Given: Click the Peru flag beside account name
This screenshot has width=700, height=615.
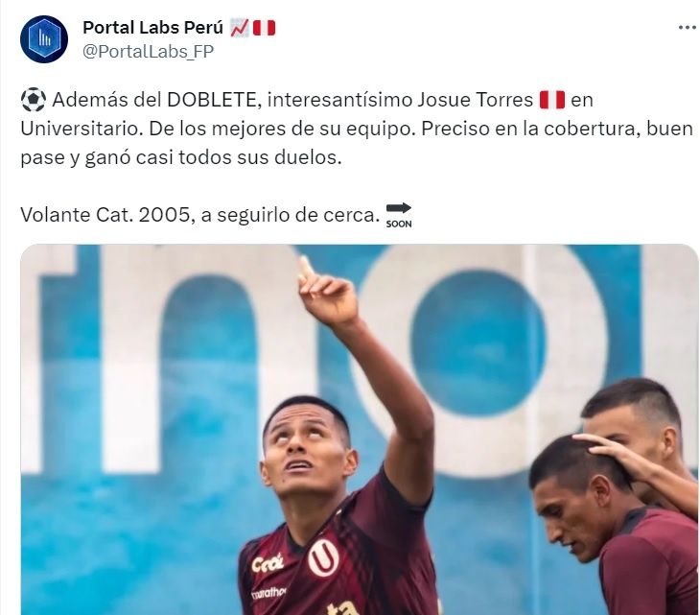Looking at the screenshot, I should tap(264, 28).
